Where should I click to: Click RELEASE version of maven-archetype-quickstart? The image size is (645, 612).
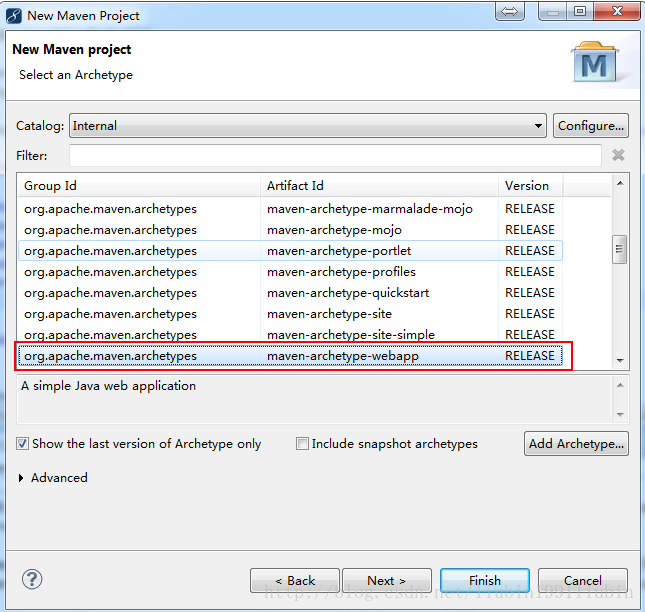[x=530, y=293]
